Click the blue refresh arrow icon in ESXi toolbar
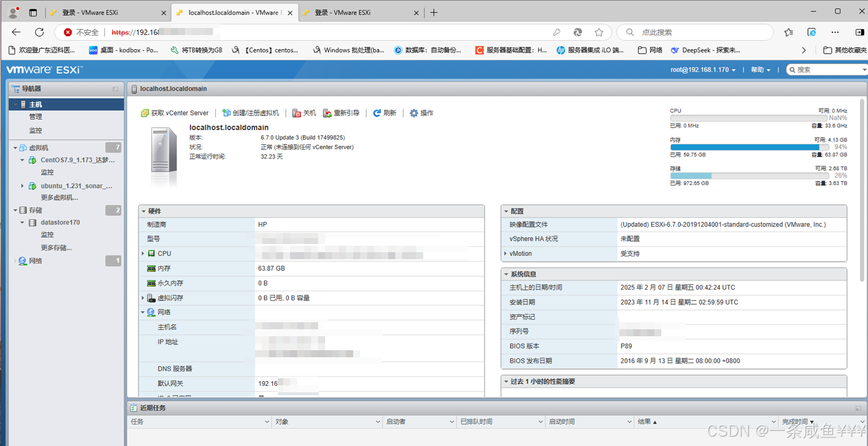Image resolution: width=868 pixels, height=446 pixels. [377, 113]
